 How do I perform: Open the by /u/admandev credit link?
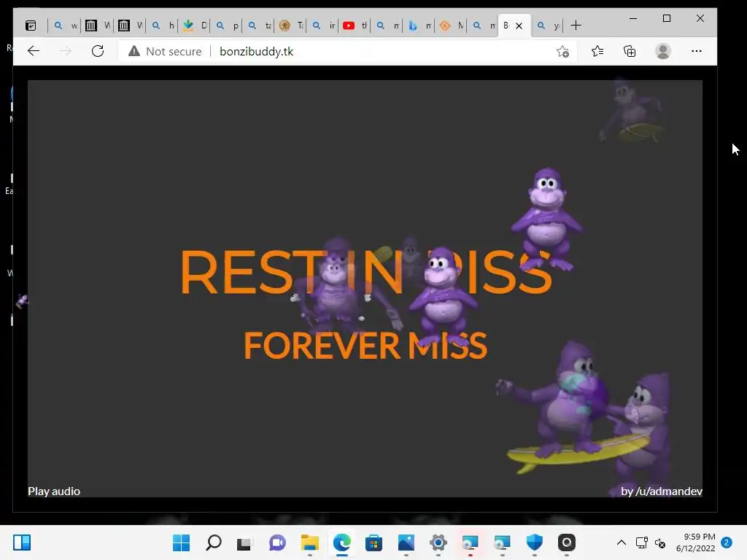661,491
